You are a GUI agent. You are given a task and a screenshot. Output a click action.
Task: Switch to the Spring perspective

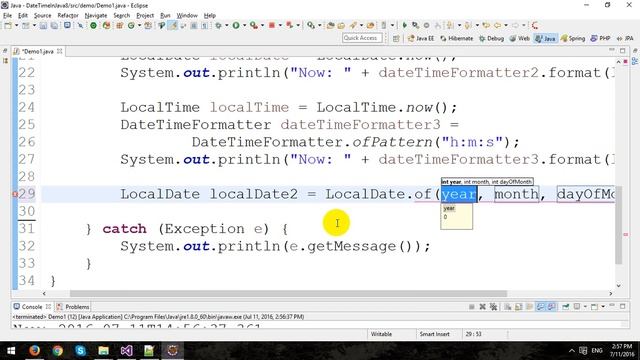[573, 38]
